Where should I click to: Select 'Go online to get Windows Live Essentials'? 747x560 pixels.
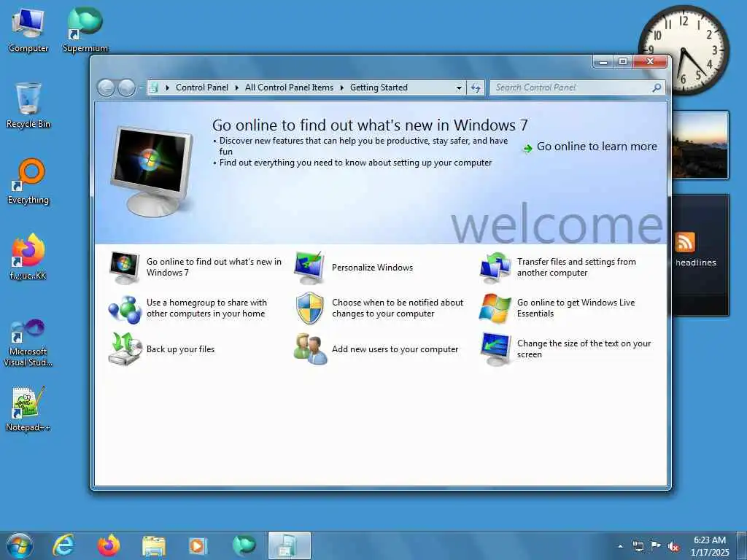tap(576, 308)
